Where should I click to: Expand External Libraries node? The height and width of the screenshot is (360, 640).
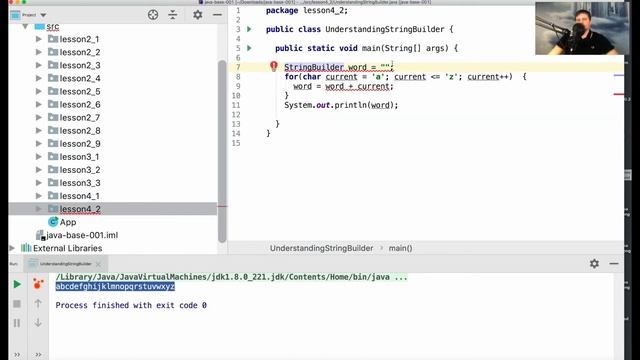(12, 248)
